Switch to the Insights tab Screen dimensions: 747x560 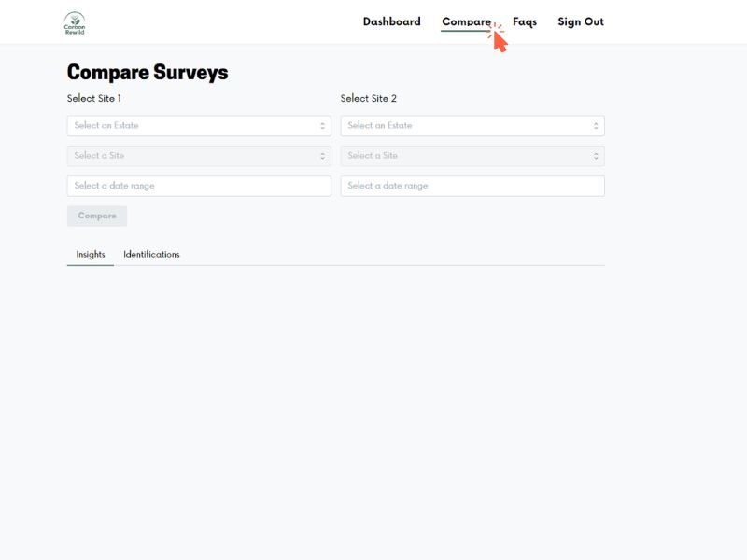click(x=91, y=254)
